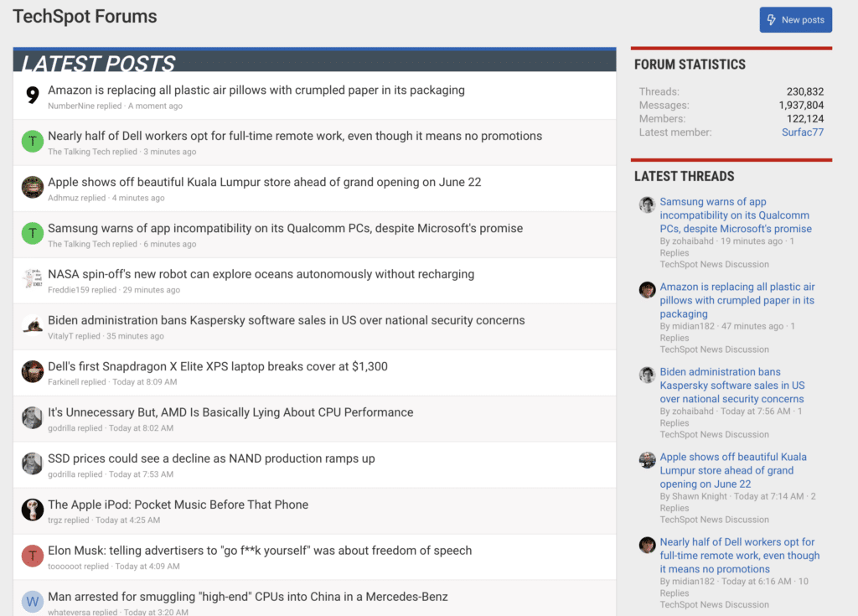Click zohaibahd's avatar in Latest Threads

point(647,204)
